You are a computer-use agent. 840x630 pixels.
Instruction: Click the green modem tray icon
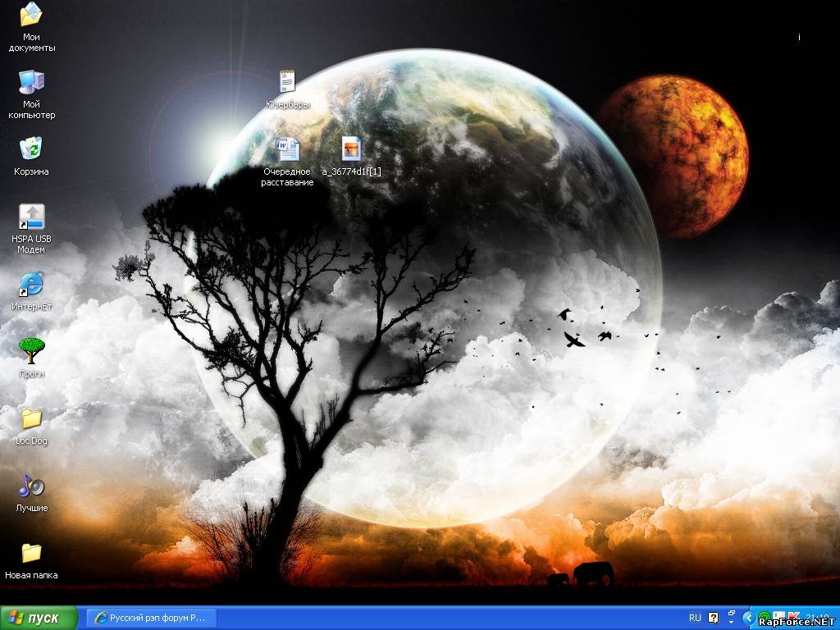(765, 617)
